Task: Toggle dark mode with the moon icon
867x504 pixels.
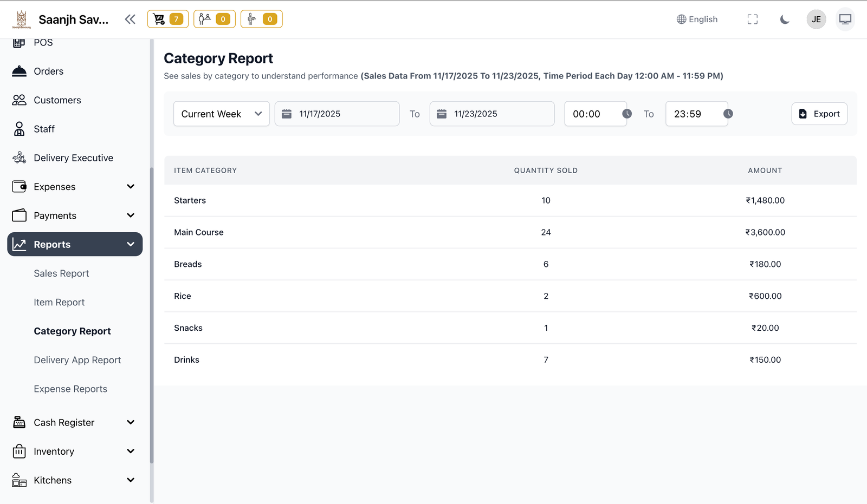Action: click(784, 19)
